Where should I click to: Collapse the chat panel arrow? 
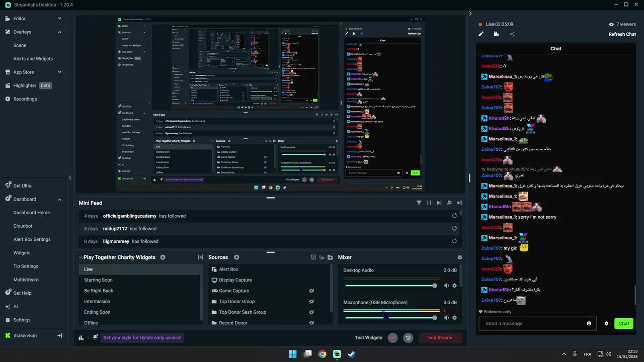tap(470, 14)
